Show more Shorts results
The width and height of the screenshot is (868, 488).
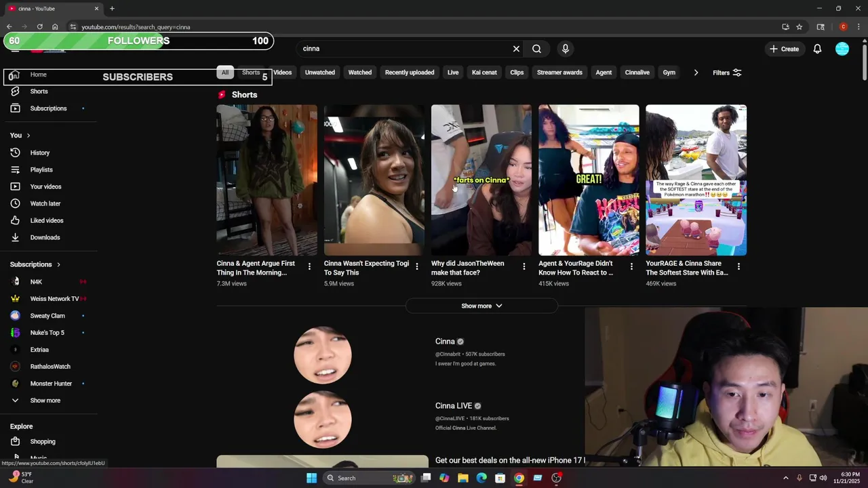click(x=481, y=306)
